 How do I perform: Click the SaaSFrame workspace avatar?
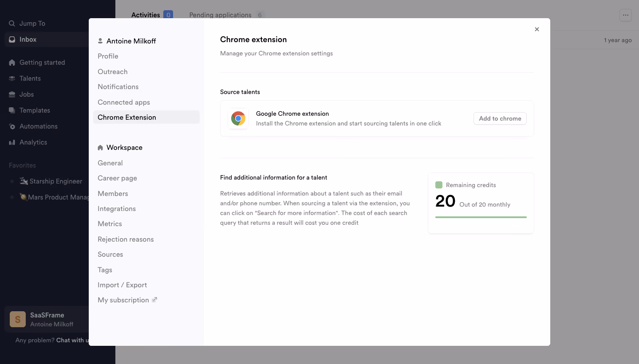18,319
